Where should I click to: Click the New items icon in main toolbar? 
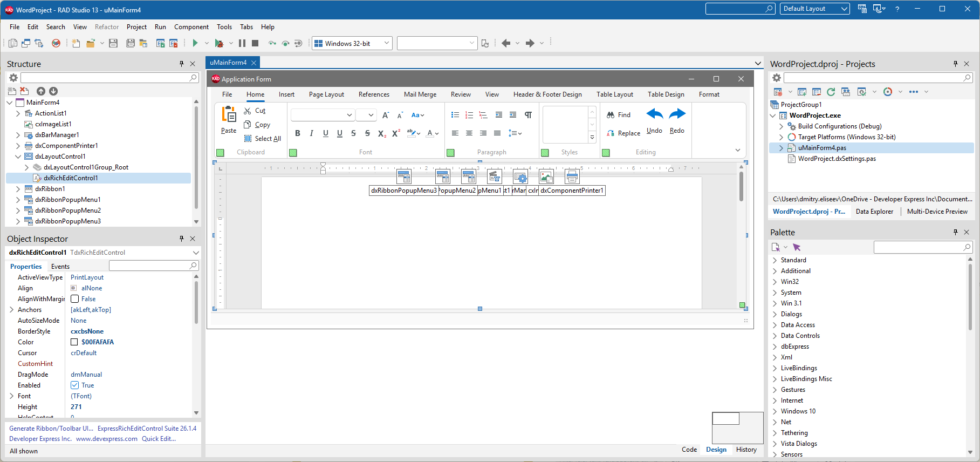click(76, 43)
